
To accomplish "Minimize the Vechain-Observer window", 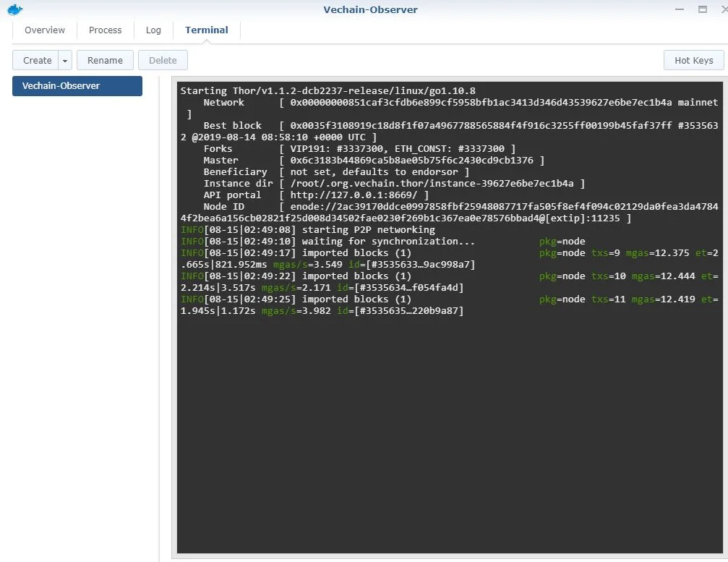I will click(x=680, y=9).
